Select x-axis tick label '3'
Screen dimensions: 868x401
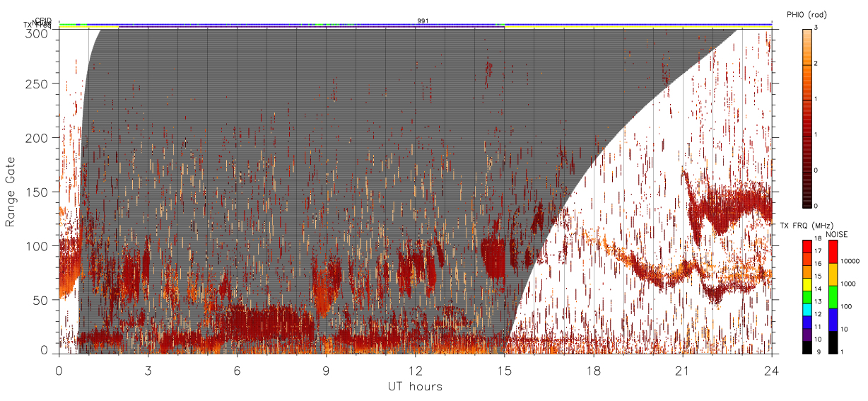click(x=148, y=370)
